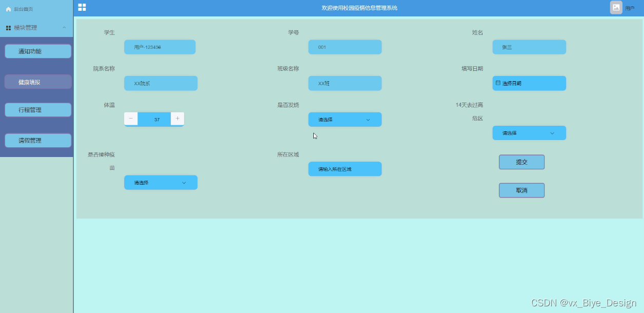644x313 pixels.
Task: Click the 姓名 field showing 张三
Action: point(529,47)
